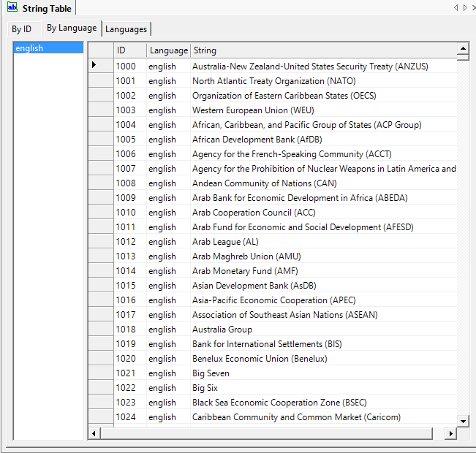Select the row header of row 1001

pyautogui.click(x=101, y=80)
